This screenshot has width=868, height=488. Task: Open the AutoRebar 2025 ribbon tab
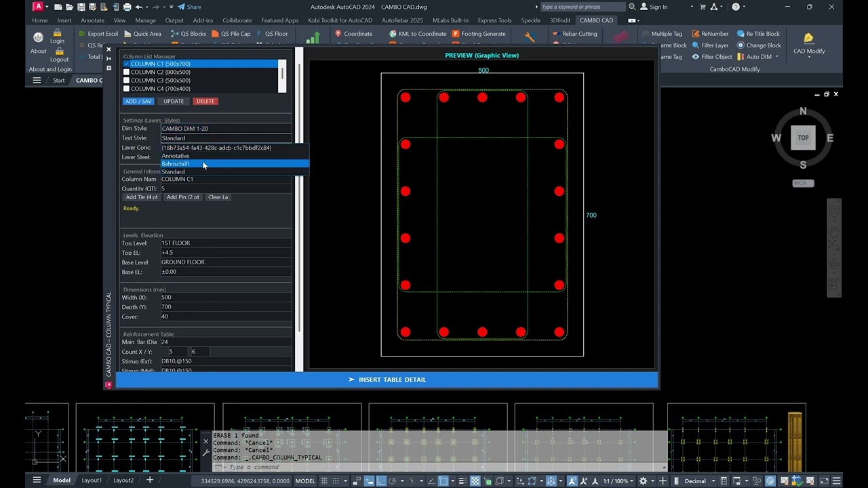point(402,20)
